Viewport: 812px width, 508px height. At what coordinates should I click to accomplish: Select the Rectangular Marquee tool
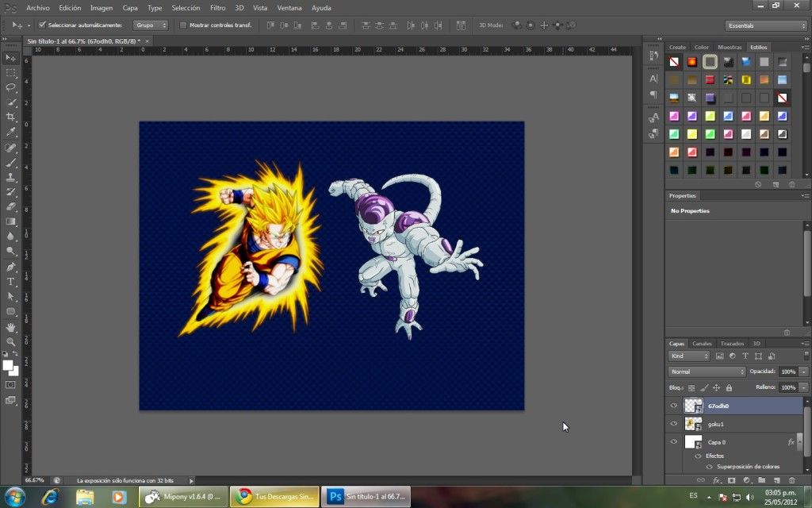10,72
